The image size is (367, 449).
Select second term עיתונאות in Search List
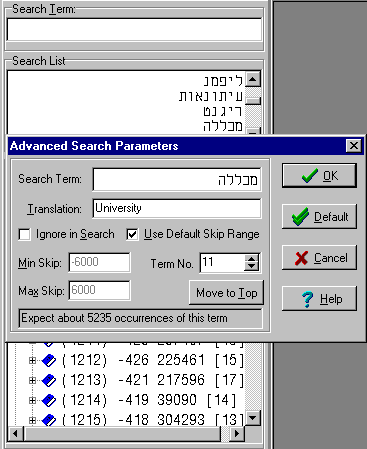(211, 96)
